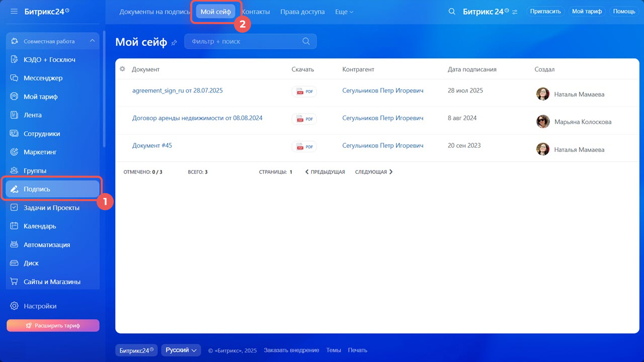Click the Задачи и Проекты check icon
644x362 pixels.
(14, 208)
